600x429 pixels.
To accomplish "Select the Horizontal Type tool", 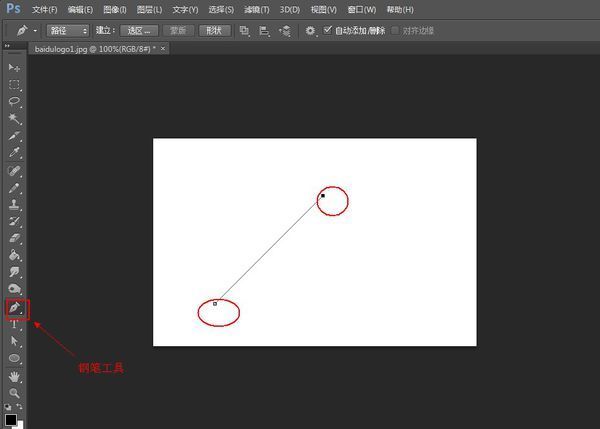I will [x=14, y=324].
